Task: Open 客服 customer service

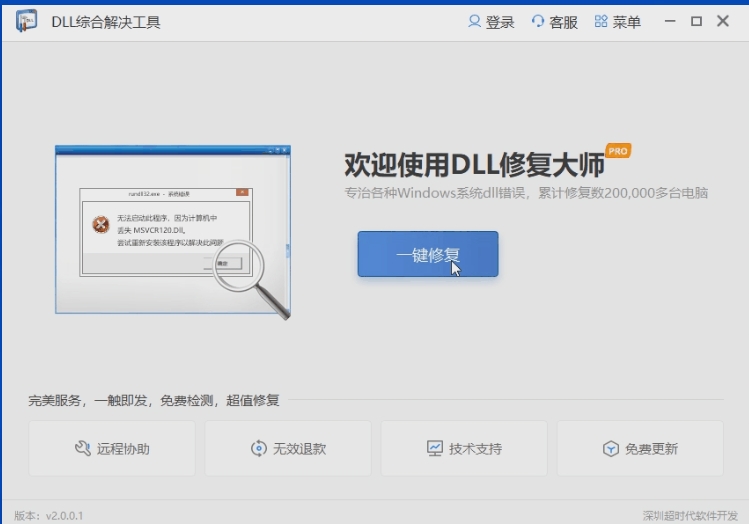Action: 555,21
